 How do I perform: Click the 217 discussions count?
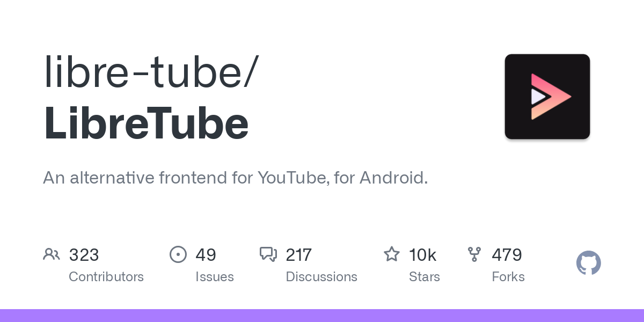(x=298, y=255)
